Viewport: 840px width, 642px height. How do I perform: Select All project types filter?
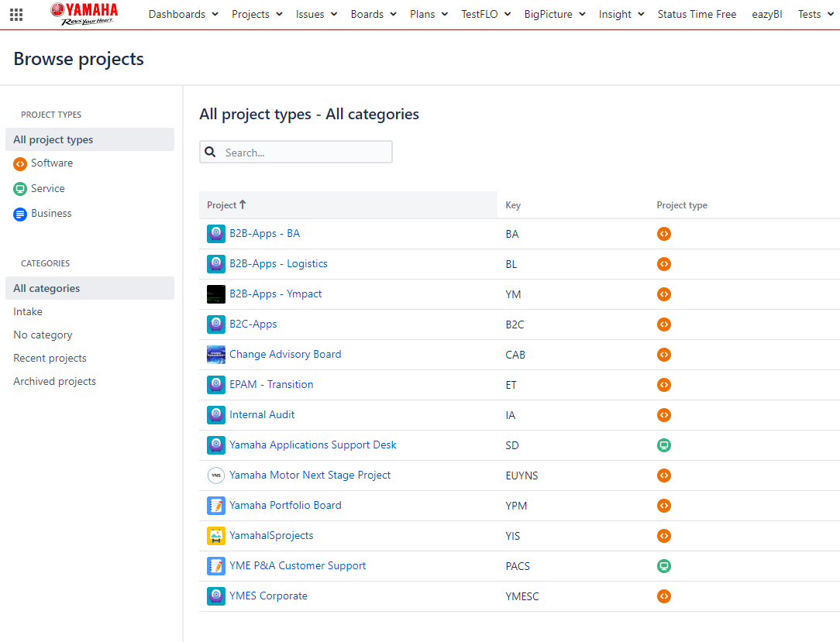point(89,139)
